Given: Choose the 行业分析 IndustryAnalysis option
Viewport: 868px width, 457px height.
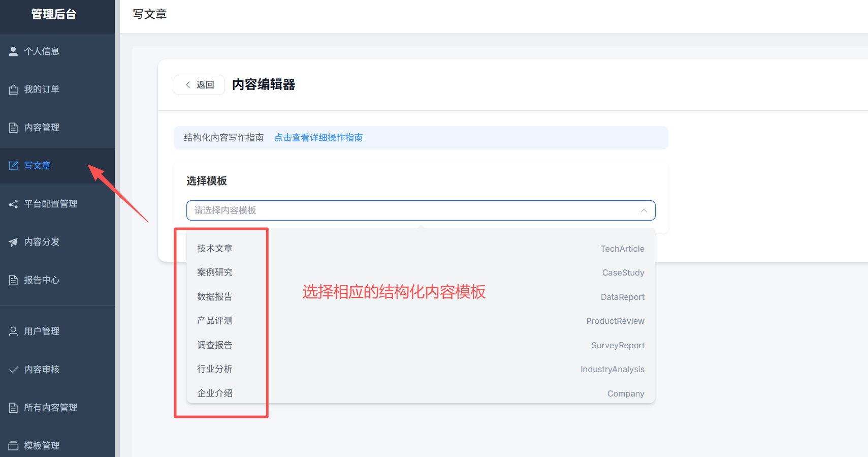Looking at the screenshot, I should [421, 369].
